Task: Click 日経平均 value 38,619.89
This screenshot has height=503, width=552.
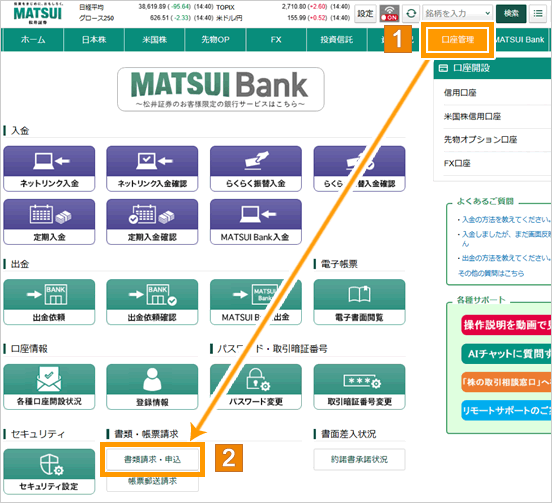Action: tap(153, 7)
